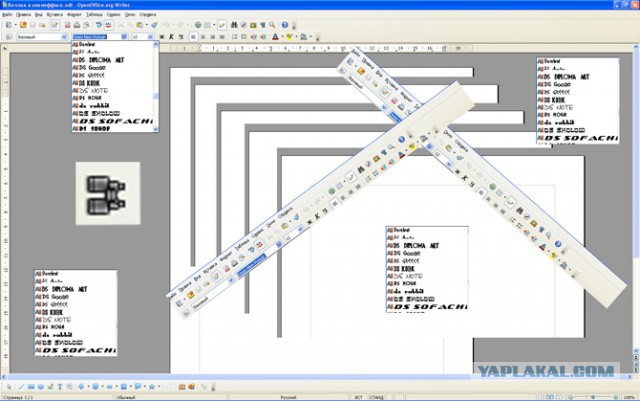
Task: Select the Ellipse drawing tool
Action: 40,386
